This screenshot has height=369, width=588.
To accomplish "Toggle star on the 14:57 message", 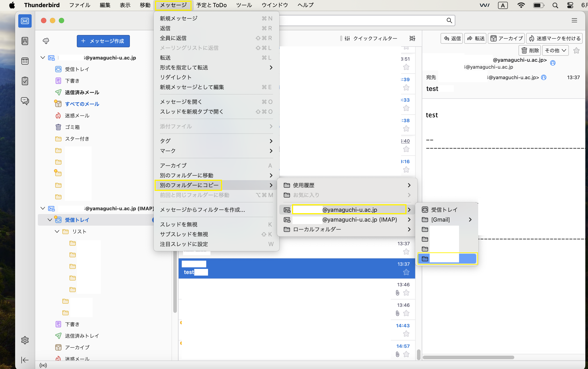I will coord(406,354).
